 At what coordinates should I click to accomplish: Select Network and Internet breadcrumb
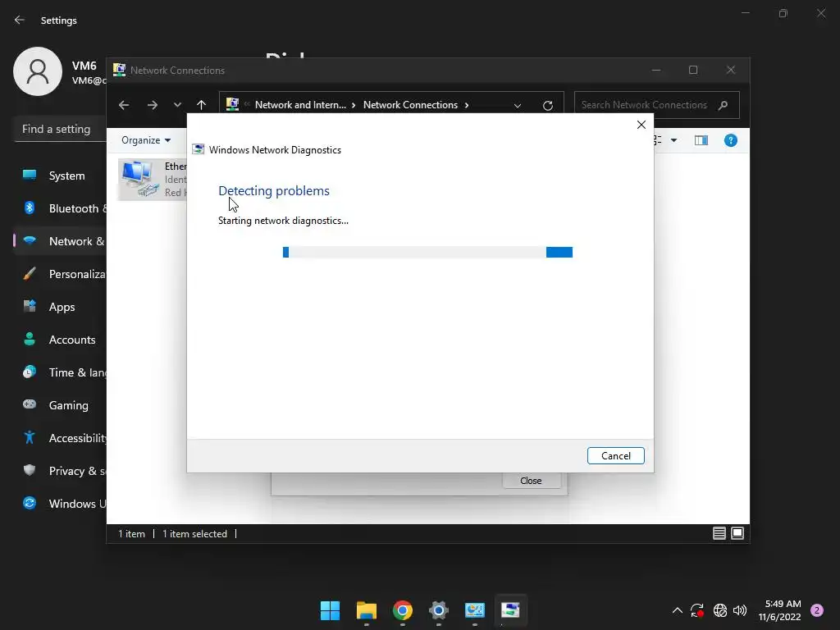tap(300, 105)
